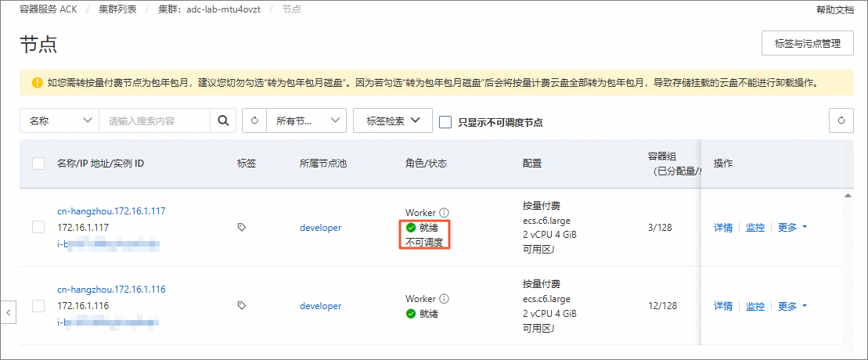Select checkbox for node cn-hangzhou.172.16.1.117
Viewport: 868px width, 360px height.
pyautogui.click(x=38, y=227)
